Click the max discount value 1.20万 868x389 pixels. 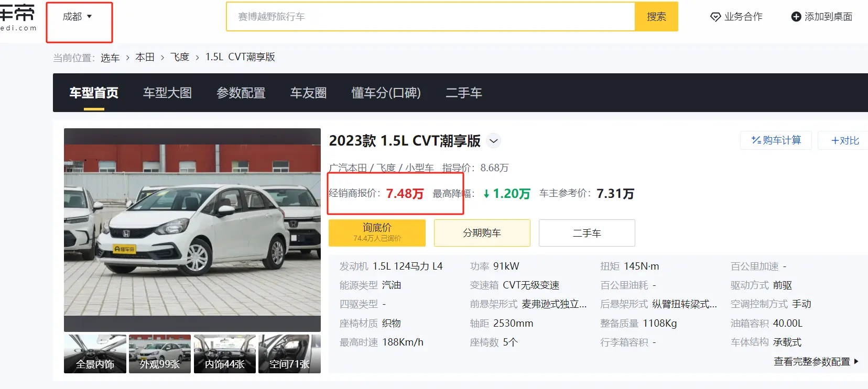(507, 194)
